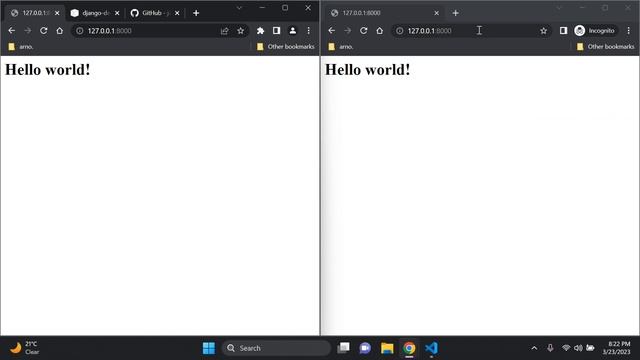Open arno bookmark folder in left window
This screenshot has height=360, width=640.
tap(21, 47)
